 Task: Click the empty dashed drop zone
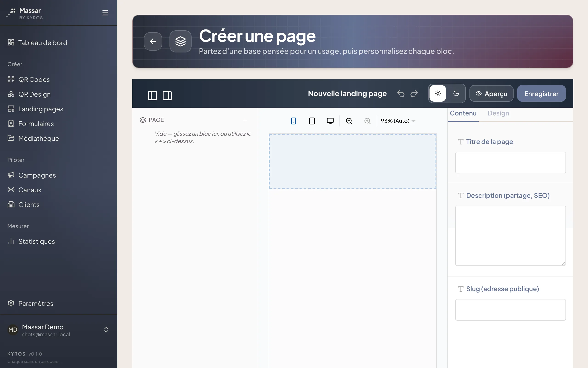pos(353,161)
